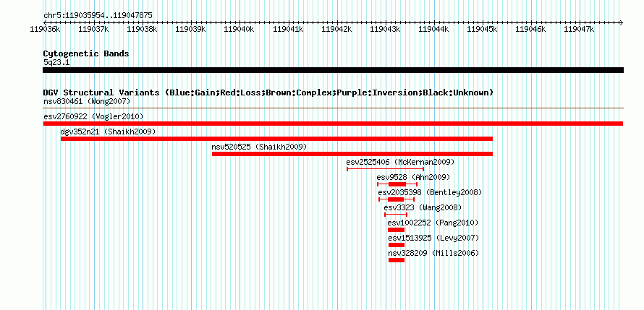Click the nsv830461 (Wong2007) variant label
Image resolution: width=644 pixels, height=310 pixels.
click(87, 101)
